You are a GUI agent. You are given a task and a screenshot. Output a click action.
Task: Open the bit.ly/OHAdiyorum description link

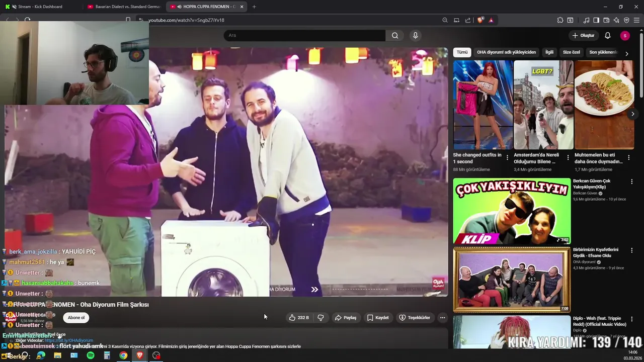pos(69,340)
